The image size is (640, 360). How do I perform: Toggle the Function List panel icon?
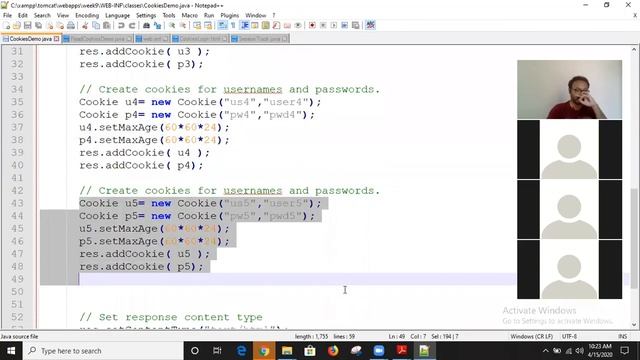[276, 25]
